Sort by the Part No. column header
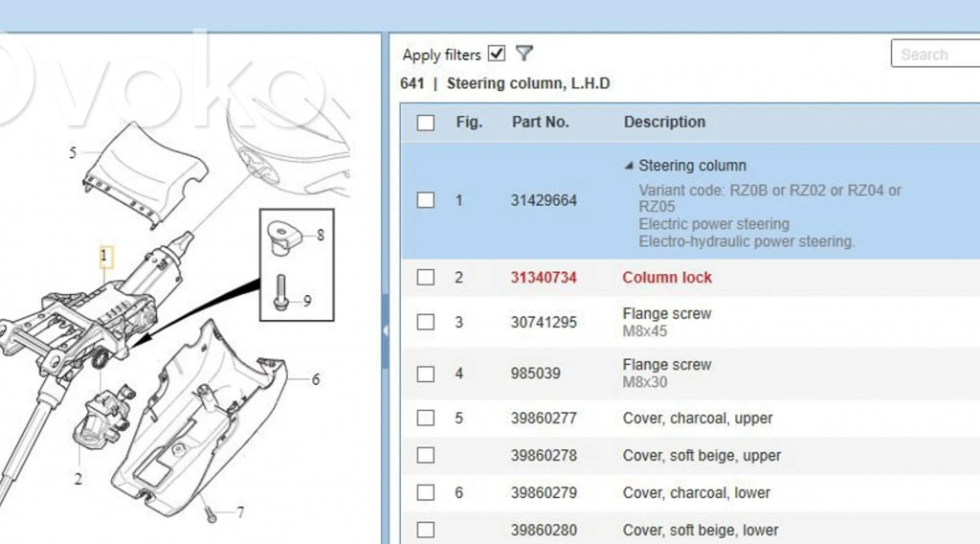This screenshot has height=544, width=980. [x=540, y=123]
